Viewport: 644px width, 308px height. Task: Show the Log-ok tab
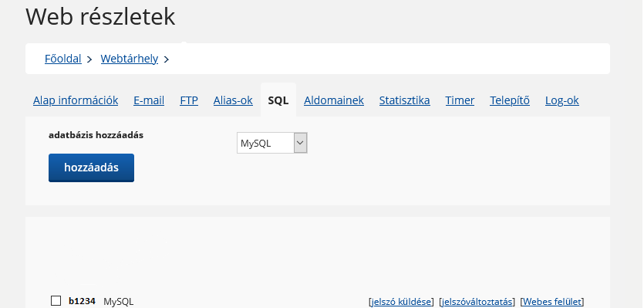[562, 100]
